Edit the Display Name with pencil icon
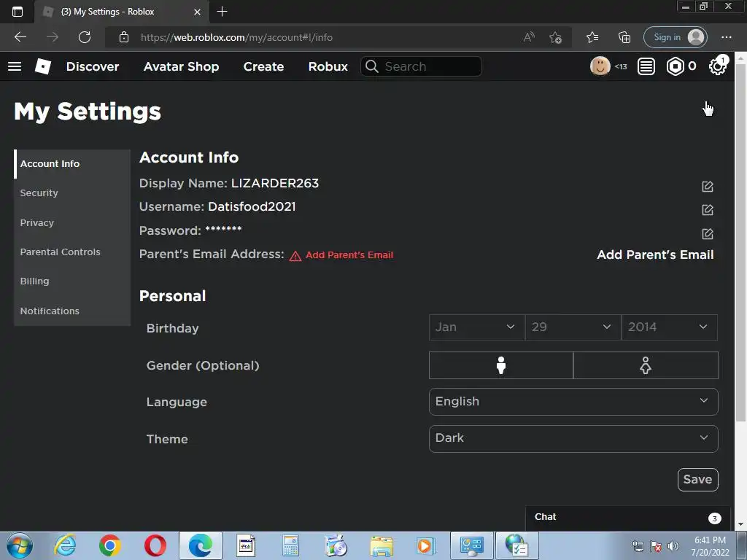Viewport: 747px width, 560px height. tap(708, 186)
